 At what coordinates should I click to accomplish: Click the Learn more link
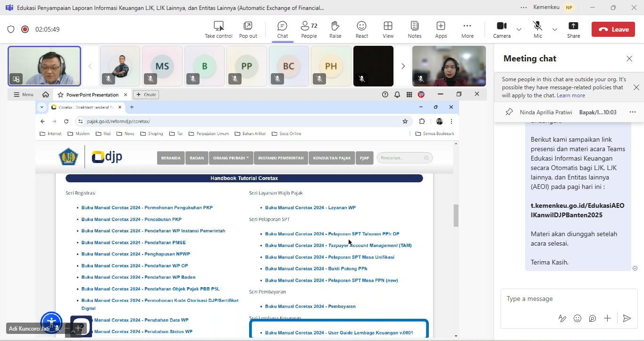[x=570, y=95]
